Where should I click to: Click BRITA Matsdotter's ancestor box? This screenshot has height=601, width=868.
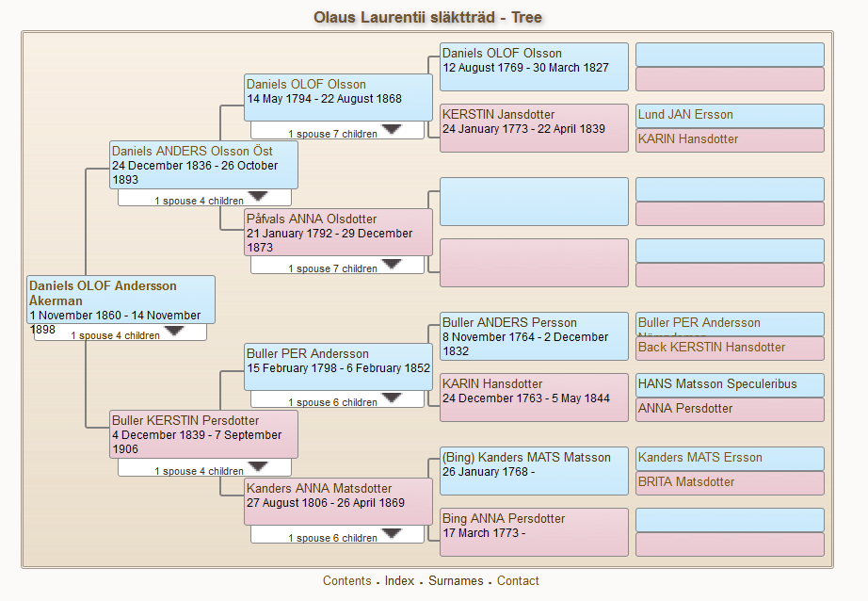[686, 482]
